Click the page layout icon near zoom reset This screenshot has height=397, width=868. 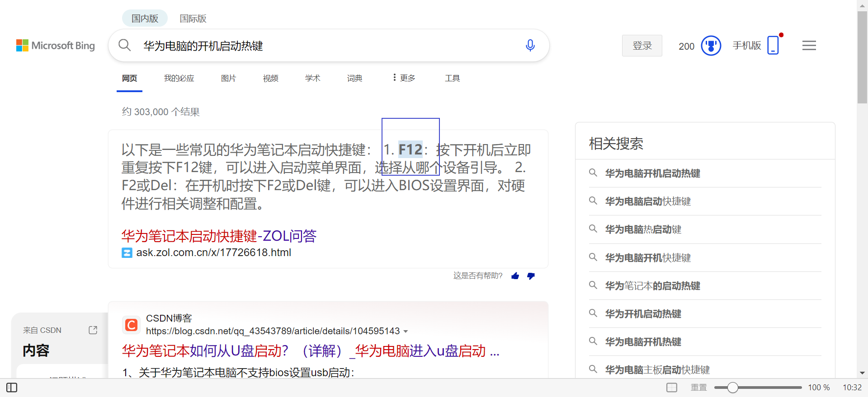[672, 388]
